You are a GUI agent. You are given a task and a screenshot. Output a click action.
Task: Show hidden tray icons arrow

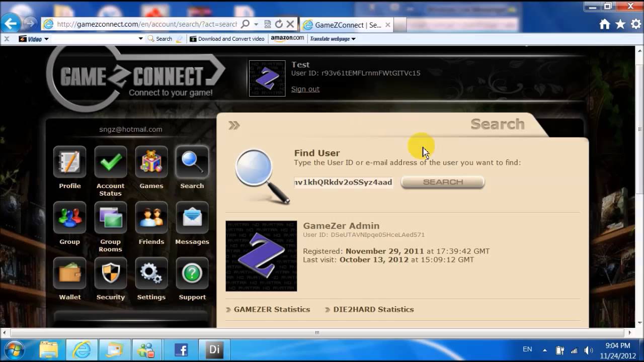tap(544, 350)
